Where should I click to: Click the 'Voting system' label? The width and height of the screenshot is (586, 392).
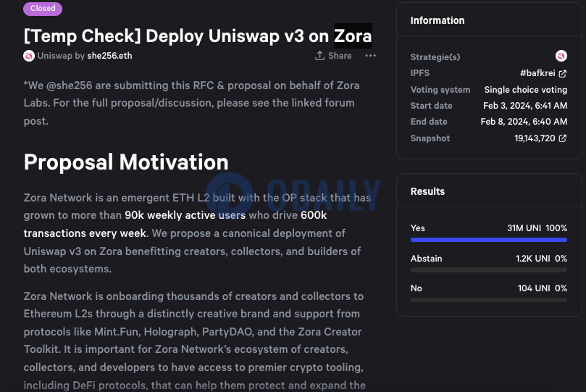pos(440,90)
